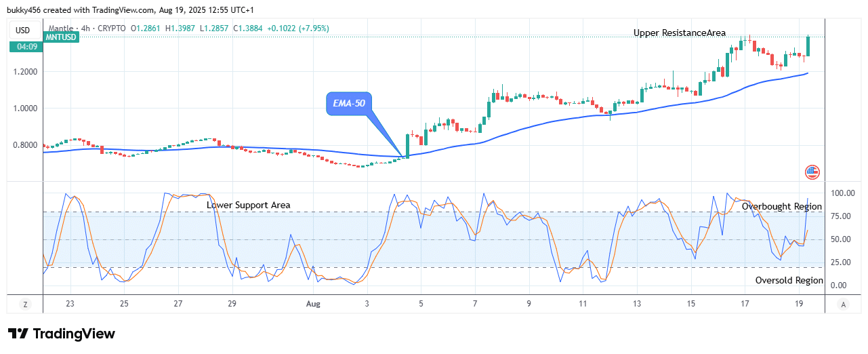This screenshot has height=354, width=868.
Task: Click the L1.2857 low value
Action: [215, 28]
